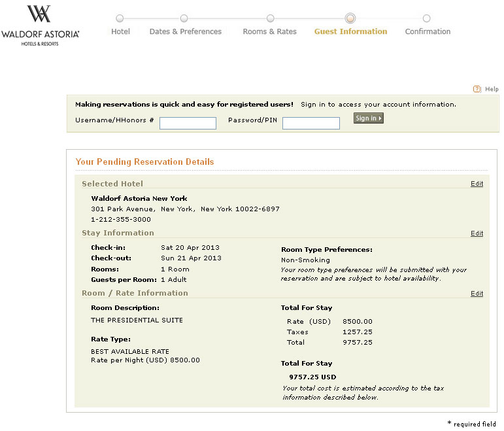Click BEST AVAILABLE RATE text
This screenshot has width=504, height=431.
130,352
